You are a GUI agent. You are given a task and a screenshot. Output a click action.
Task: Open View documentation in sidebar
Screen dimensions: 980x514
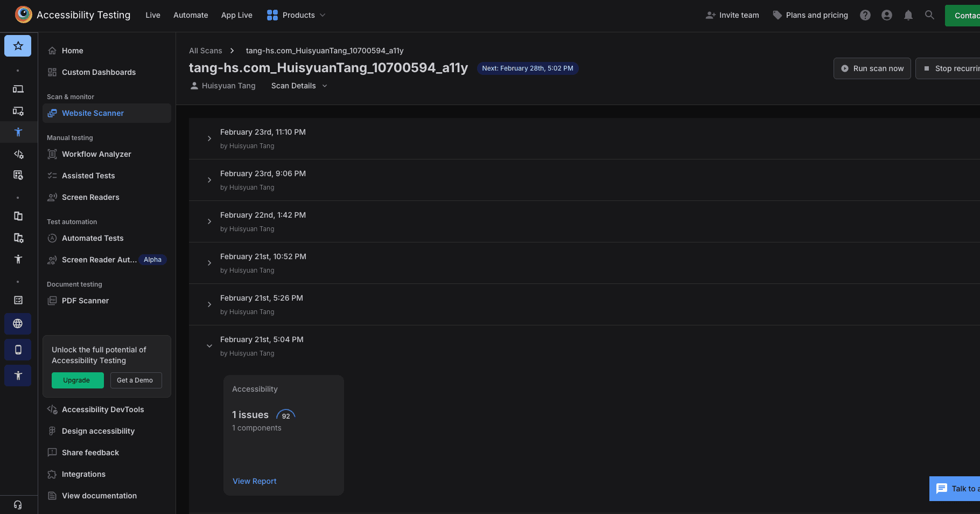[x=107, y=496]
